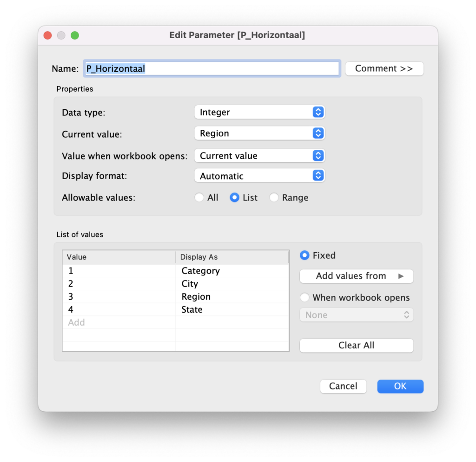The width and height of the screenshot is (476, 462).
Task: Open the Add values from menu
Action: 356,276
